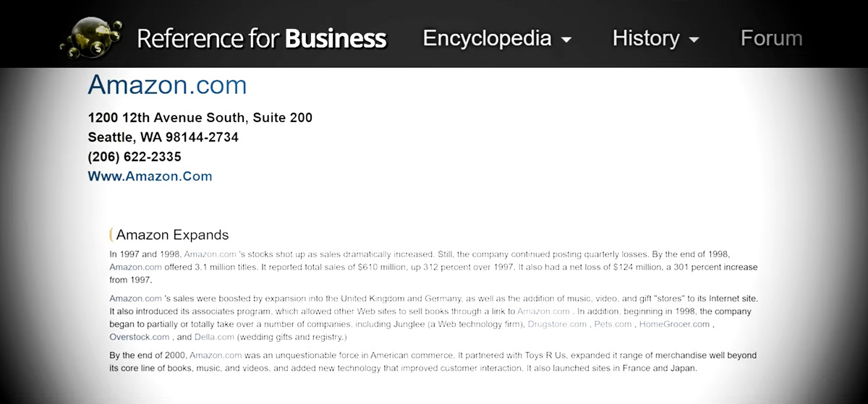Visit the Www.Amazon.Com website link

point(150,176)
